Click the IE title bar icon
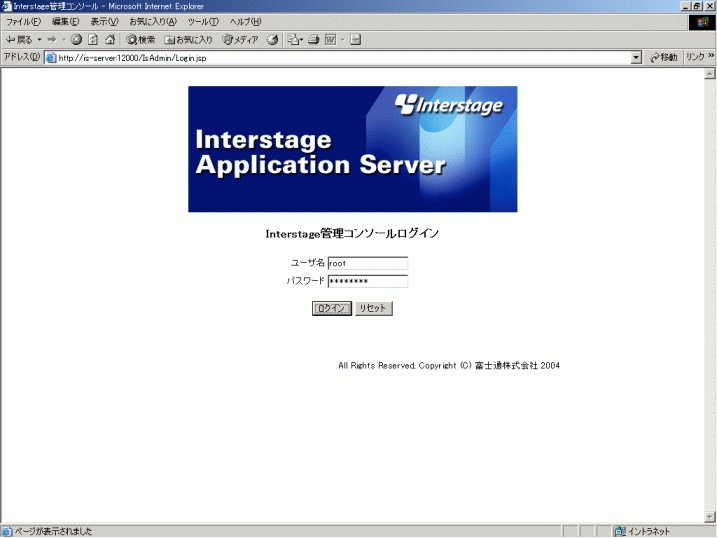 coord(6,6)
